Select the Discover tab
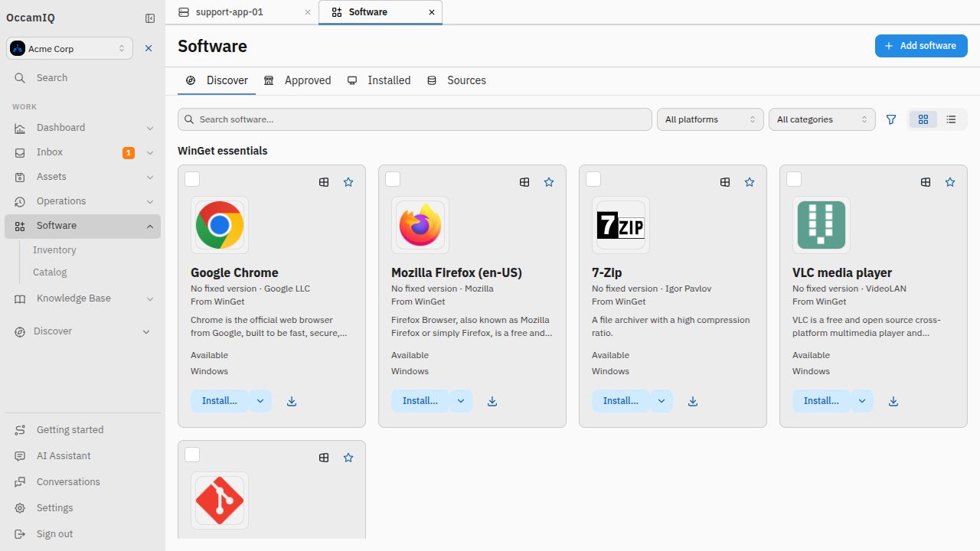 [x=217, y=80]
